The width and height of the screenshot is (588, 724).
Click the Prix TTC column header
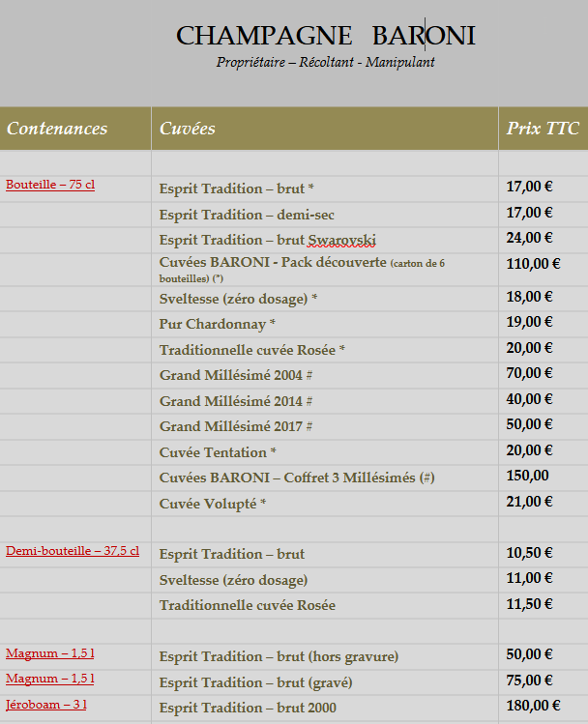pyautogui.click(x=543, y=129)
